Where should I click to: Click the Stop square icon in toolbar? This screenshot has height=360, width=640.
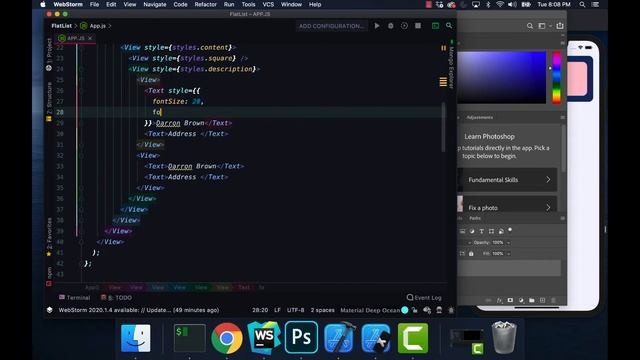point(418,26)
